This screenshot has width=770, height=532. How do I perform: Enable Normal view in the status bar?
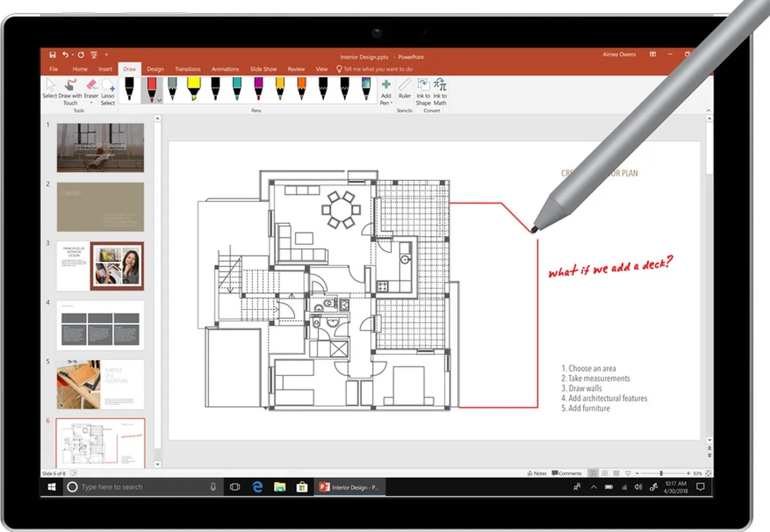(x=594, y=473)
